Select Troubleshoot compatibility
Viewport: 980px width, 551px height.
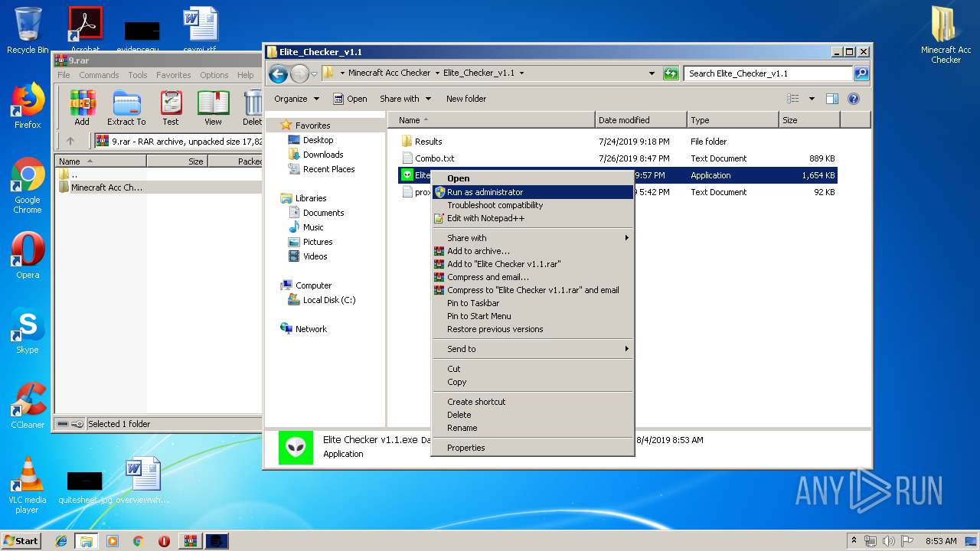(533, 205)
